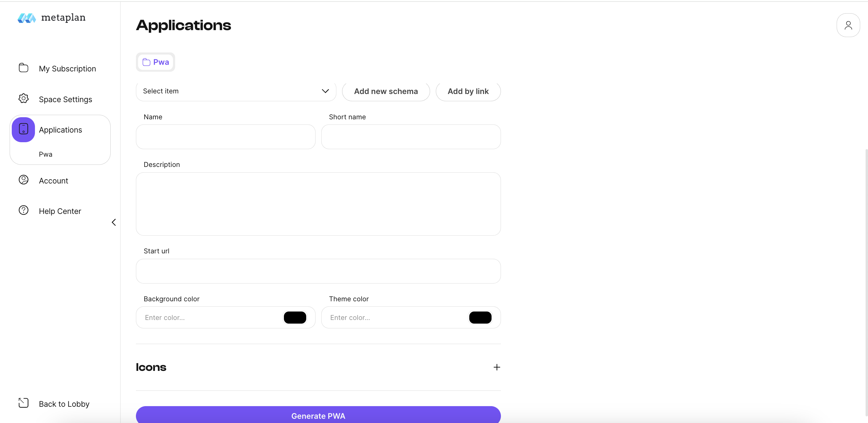Expand the Icons section with plus
The width and height of the screenshot is (868, 423).
(496, 368)
